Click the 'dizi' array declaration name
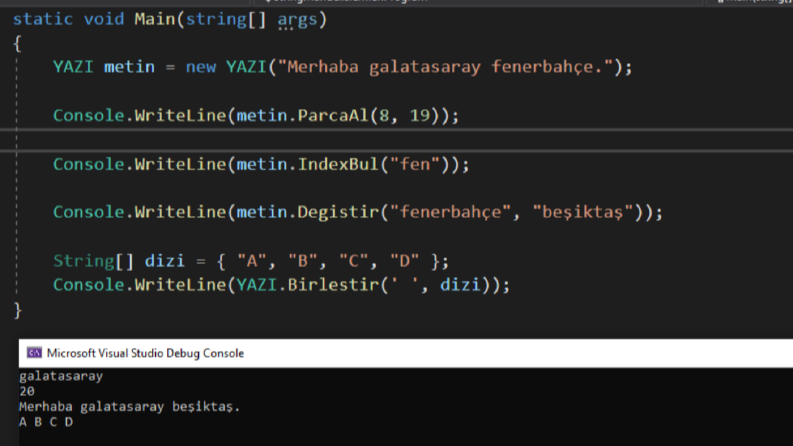The image size is (793, 446). tap(164, 261)
